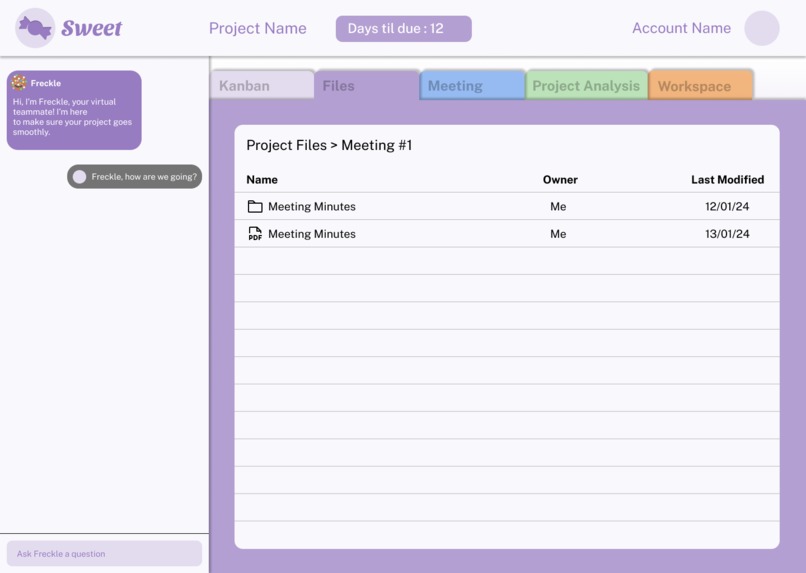Open the Project Analysis tab

587,85
